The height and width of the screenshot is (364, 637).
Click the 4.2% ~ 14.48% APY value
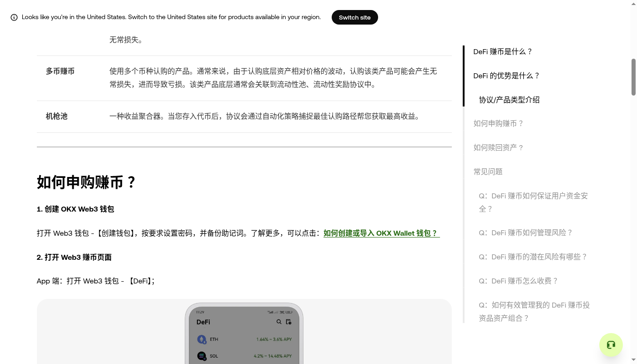click(x=273, y=356)
